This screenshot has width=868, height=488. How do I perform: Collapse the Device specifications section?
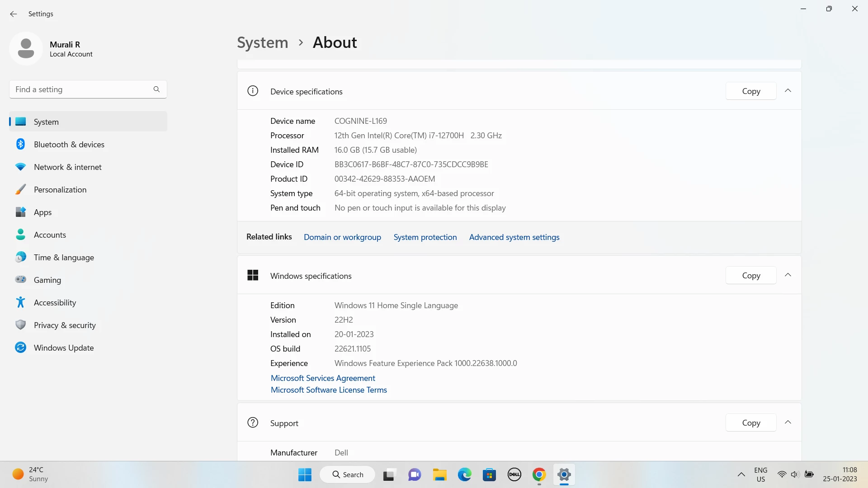click(788, 91)
